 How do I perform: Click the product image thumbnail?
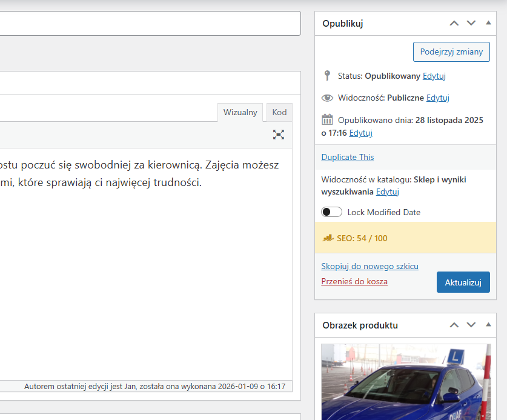coord(405,382)
